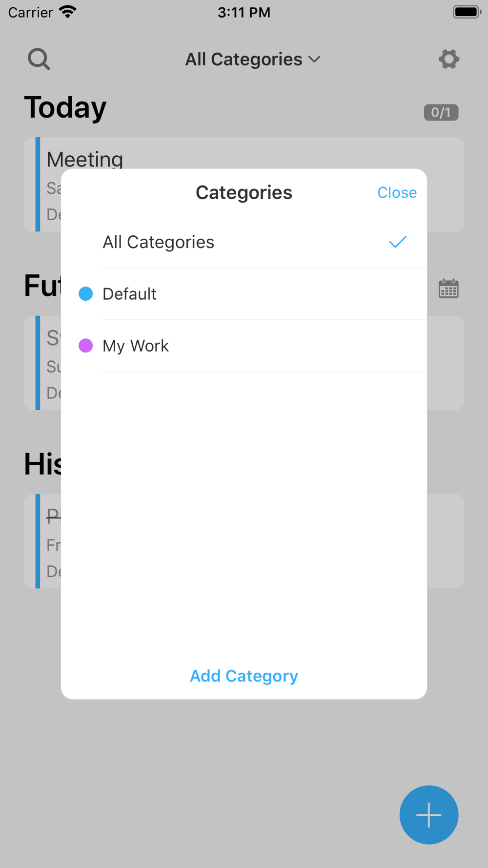This screenshot has height=868, width=488.
Task: Open the Meeting task card
Action: (x=244, y=184)
